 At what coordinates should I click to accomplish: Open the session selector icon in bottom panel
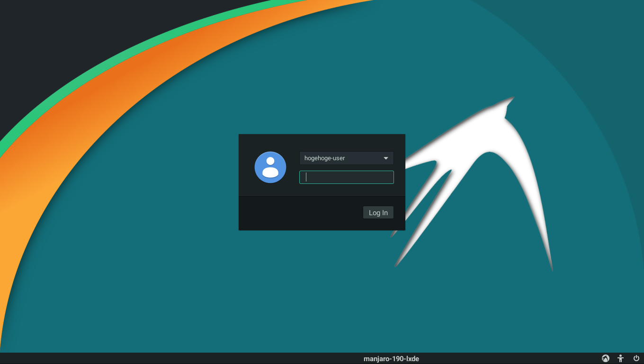(x=605, y=358)
